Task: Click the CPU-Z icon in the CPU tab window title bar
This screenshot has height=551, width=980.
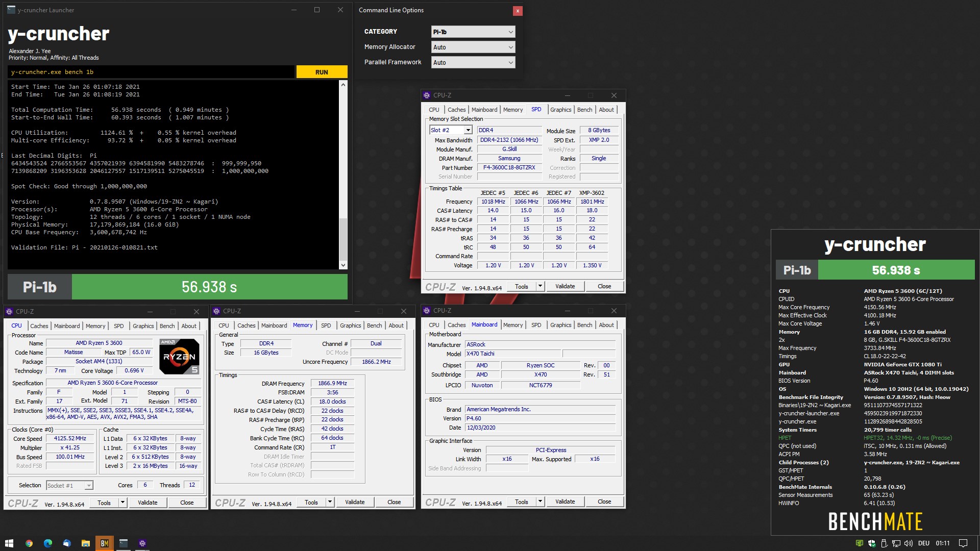Action: pyautogui.click(x=9, y=311)
